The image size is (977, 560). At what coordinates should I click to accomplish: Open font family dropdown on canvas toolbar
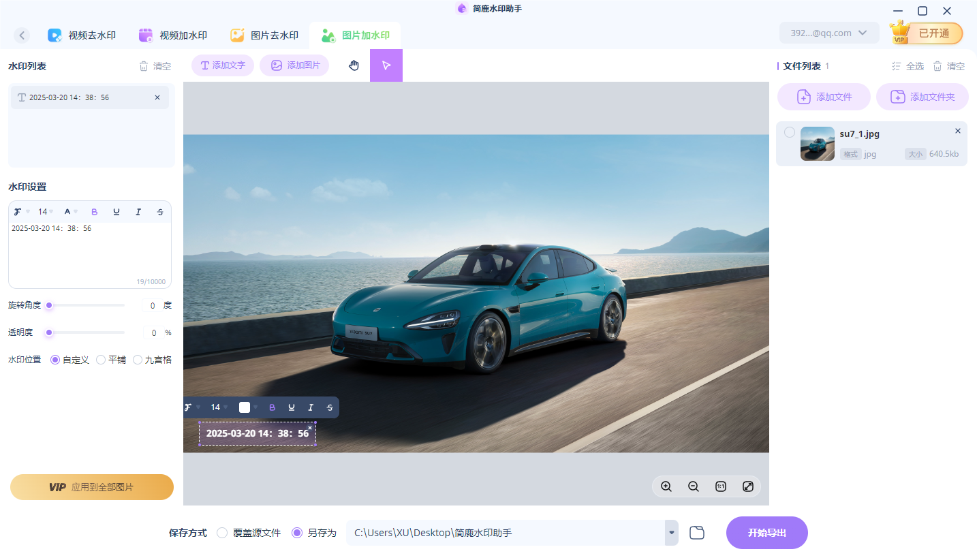click(x=193, y=407)
